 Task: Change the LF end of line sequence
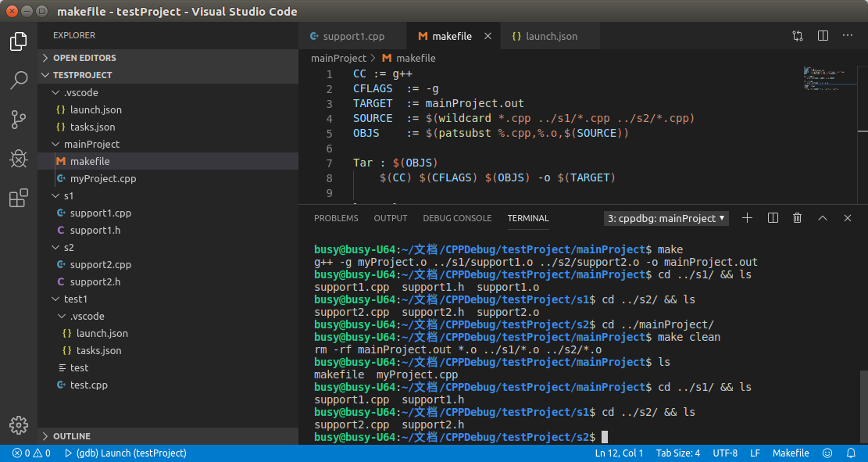pyautogui.click(x=755, y=453)
